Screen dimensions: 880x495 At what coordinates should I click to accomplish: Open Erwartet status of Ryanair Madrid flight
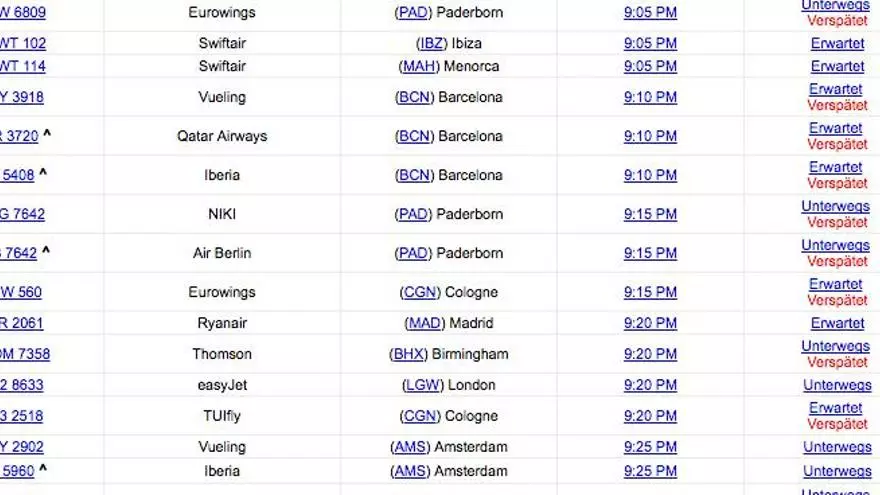837,324
